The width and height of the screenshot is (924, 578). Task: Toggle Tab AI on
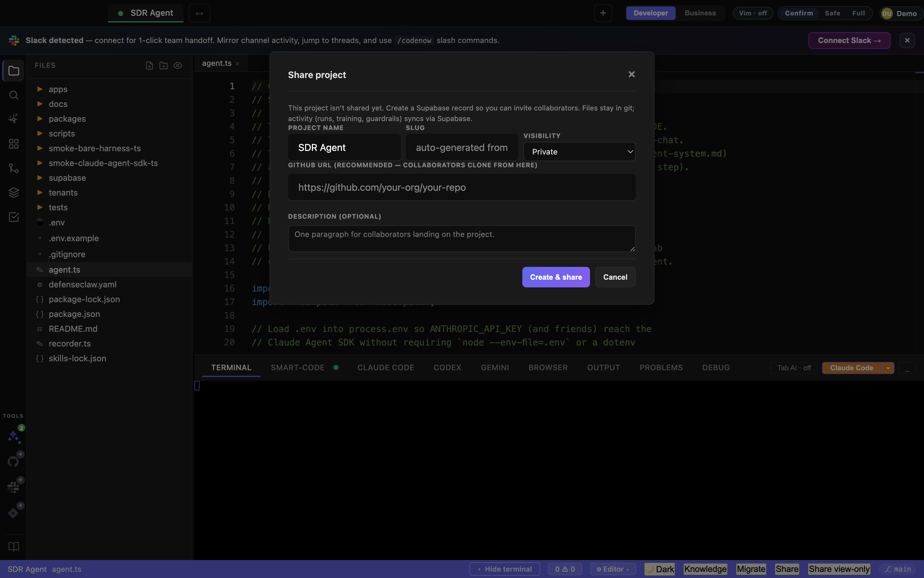click(794, 368)
